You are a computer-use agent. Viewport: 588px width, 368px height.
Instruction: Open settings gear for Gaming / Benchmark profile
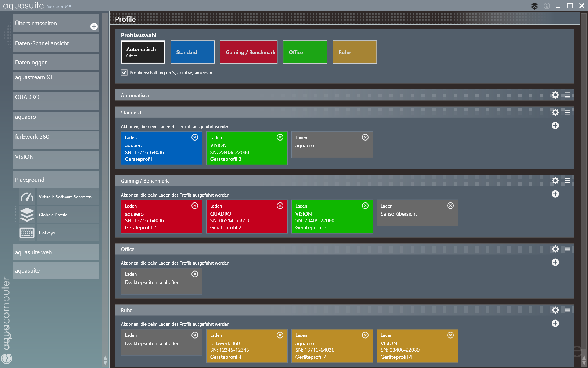click(555, 181)
